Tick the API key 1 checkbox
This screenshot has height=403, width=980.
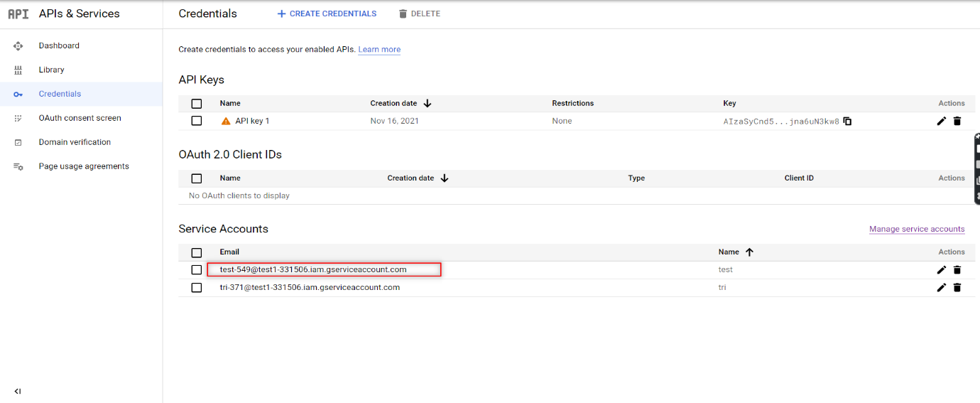tap(197, 121)
